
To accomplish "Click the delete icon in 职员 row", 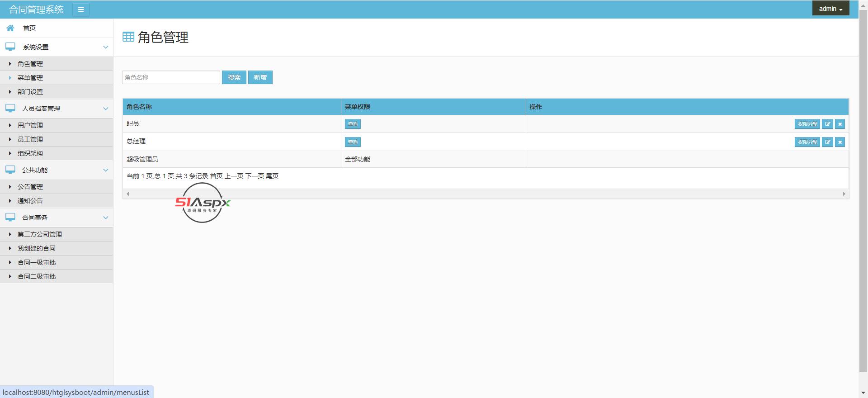I will pyautogui.click(x=840, y=124).
